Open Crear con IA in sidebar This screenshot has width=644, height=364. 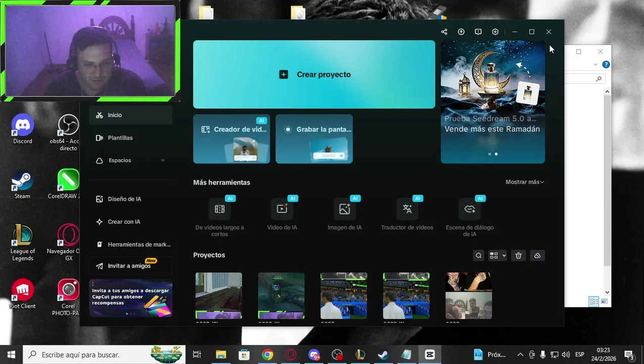[131, 222]
